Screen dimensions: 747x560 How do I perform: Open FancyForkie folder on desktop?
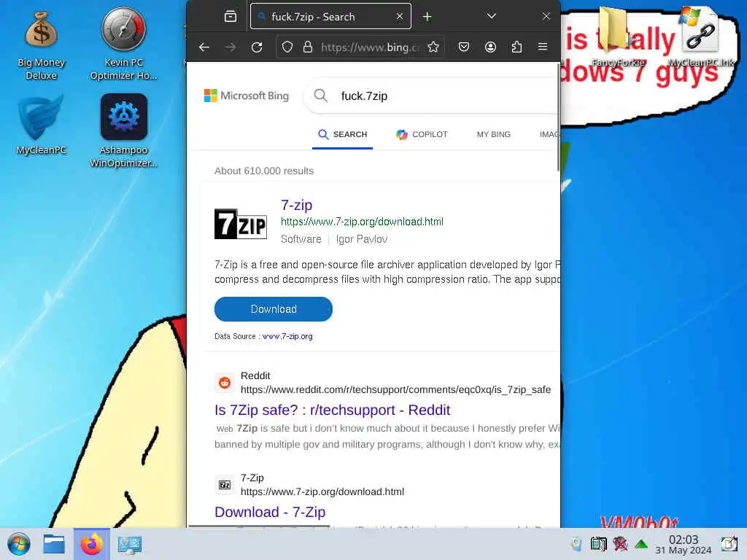pos(617,37)
